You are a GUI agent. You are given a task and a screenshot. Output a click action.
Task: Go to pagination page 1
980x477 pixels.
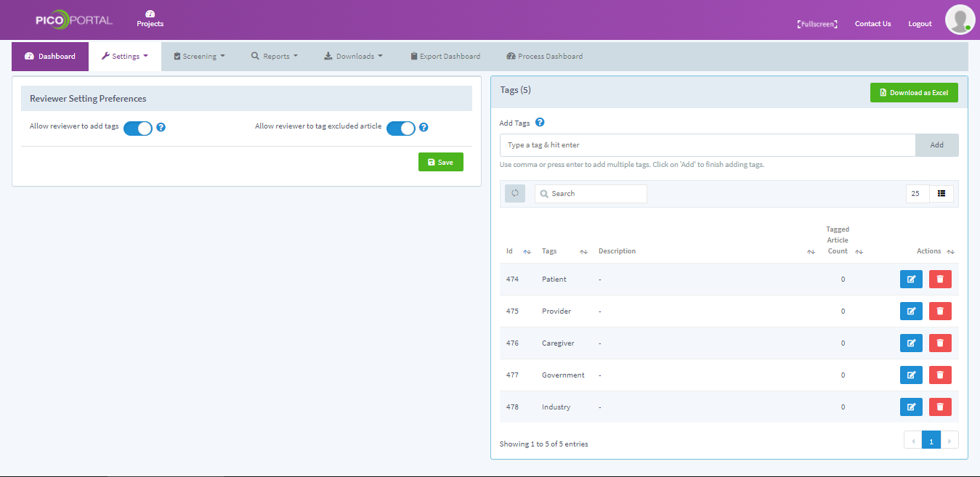point(931,440)
